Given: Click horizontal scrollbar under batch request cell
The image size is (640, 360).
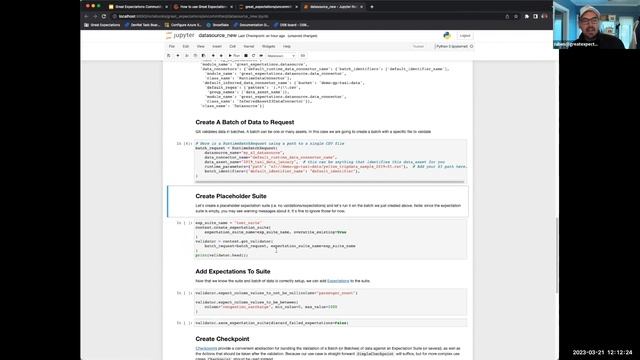Looking at the screenshot, I should (x=329, y=182).
